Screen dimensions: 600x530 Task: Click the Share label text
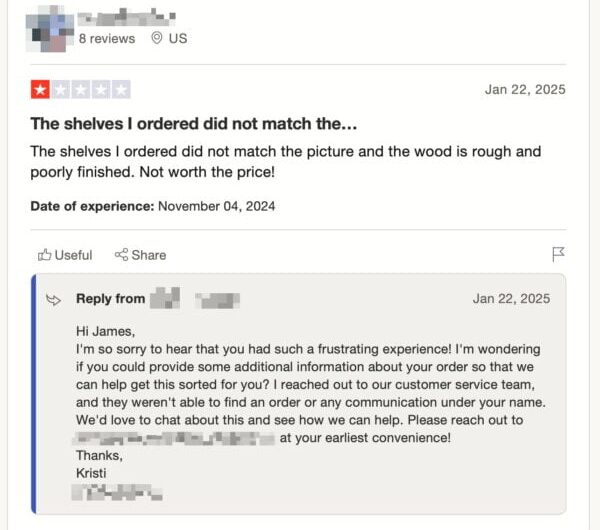pos(149,255)
